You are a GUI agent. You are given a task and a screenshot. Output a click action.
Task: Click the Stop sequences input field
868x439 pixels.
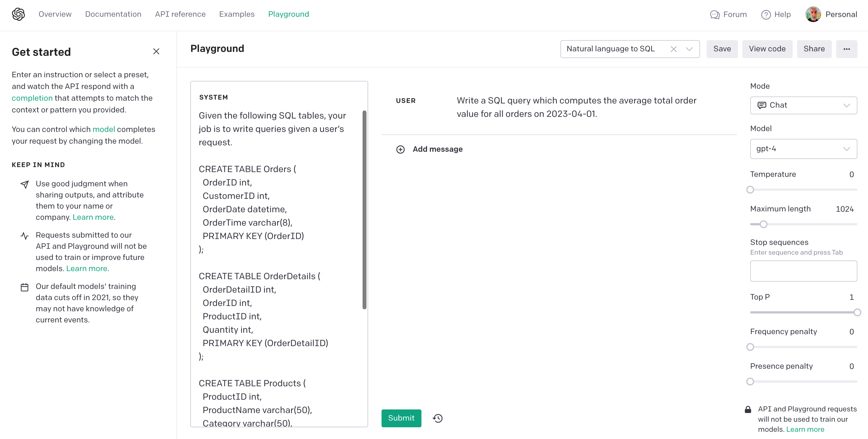coord(803,271)
